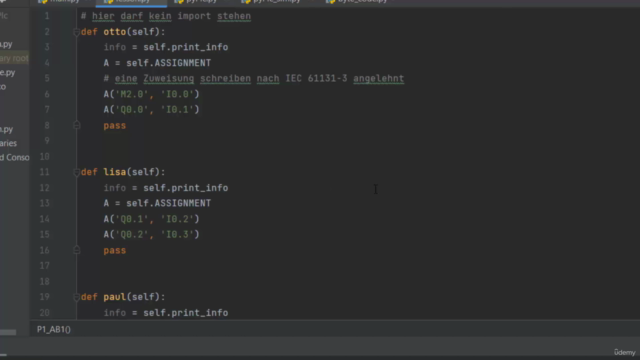
Task: Click self.ASSIGNMENT on line 13
Action: click(x=169, y=203)
